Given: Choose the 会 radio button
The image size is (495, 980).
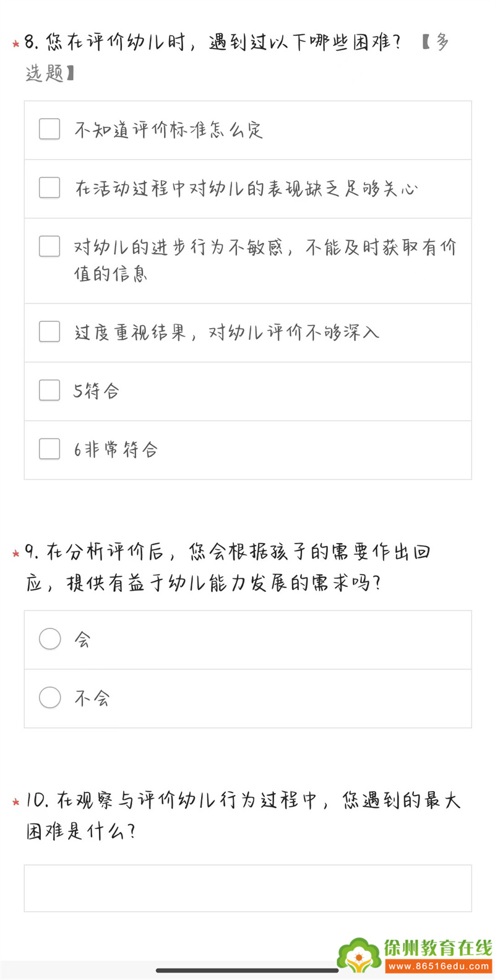Looking at the screenshot, I should [50, 639].
